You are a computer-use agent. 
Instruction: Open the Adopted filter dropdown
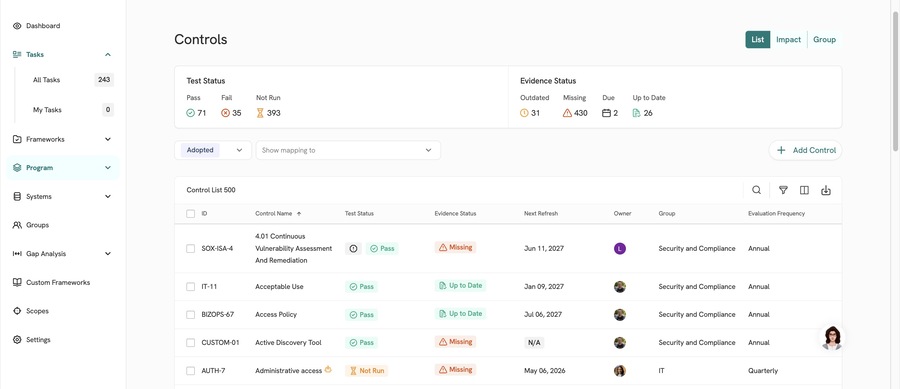click(213, 150)
